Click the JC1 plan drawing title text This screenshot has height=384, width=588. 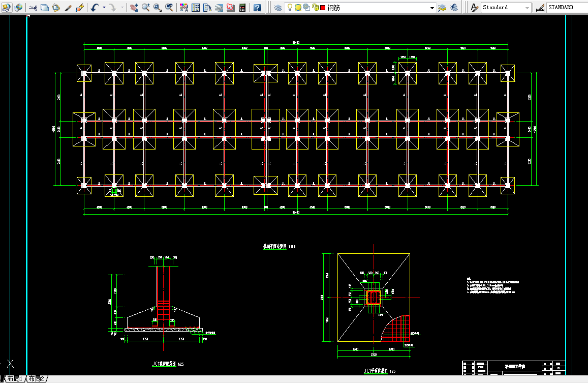pos(376,371)
